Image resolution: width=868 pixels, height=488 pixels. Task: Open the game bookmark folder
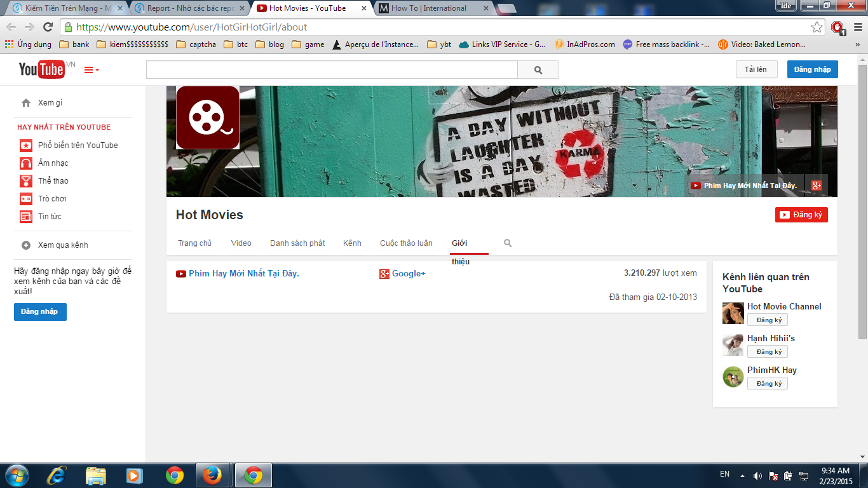pyautogui.click(x=308, y=44)
